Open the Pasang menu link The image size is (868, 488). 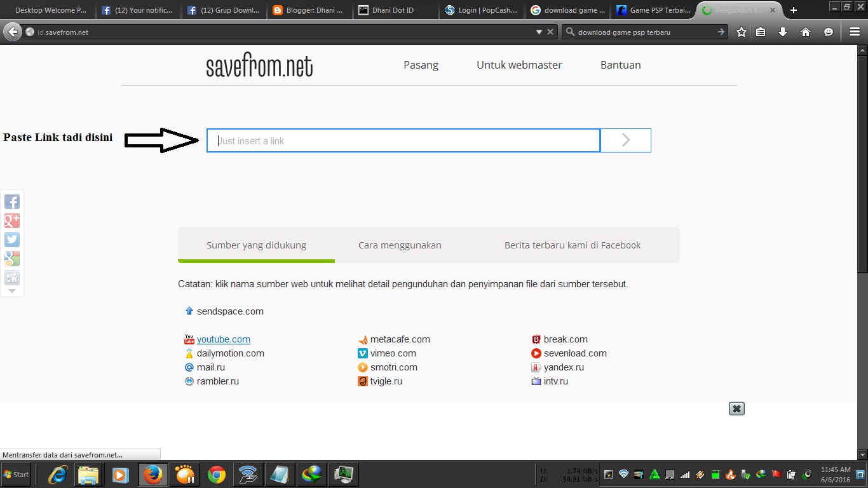[x=421, y=65]
